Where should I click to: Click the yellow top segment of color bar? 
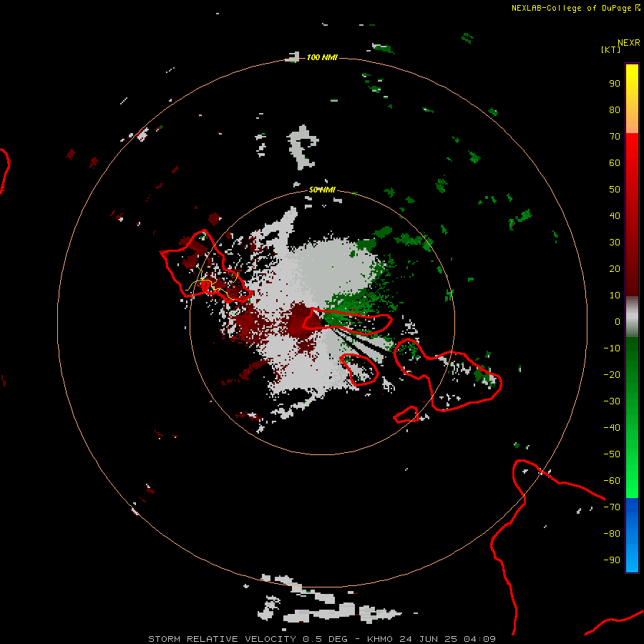point(632,99)
